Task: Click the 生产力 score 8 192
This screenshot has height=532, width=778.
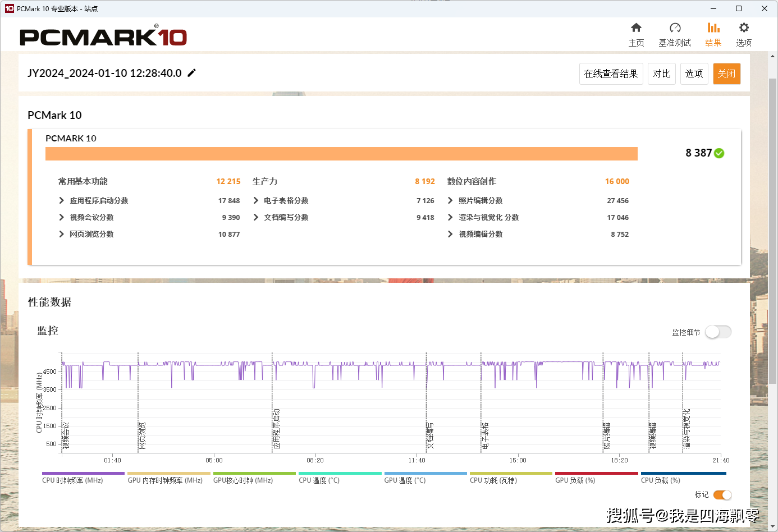Action: pyautogui.click(x=425, y=181)
